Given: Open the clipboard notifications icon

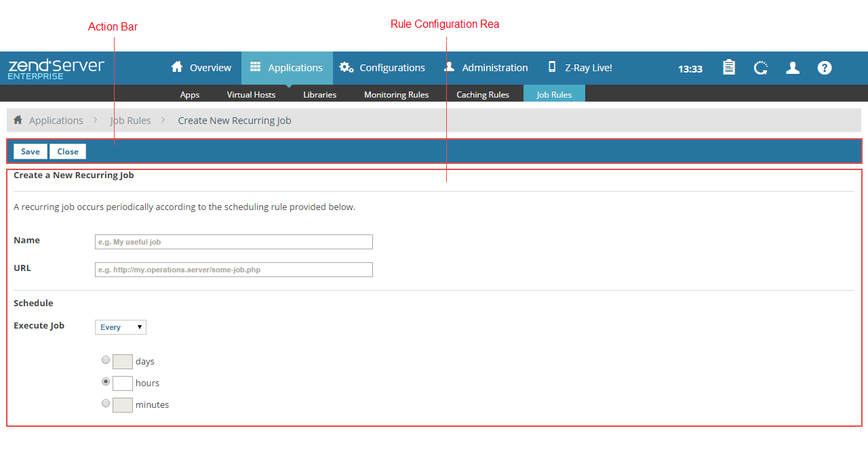Looking at the screenshot, I should click(x=729, y=68).
